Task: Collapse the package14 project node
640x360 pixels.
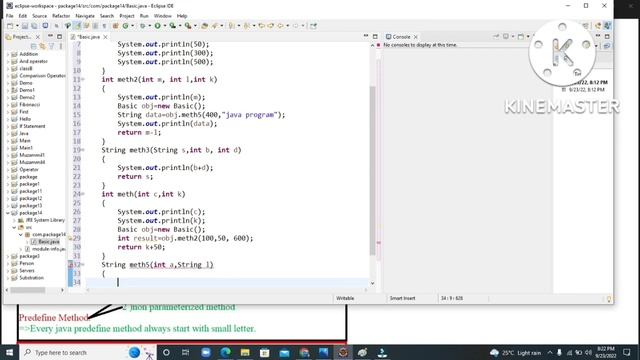Action: [x=8, y=213]
